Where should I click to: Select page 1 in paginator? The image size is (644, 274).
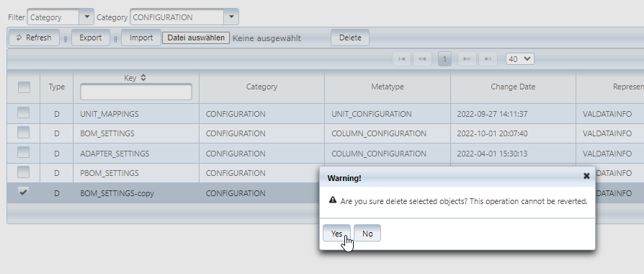[x=444, y=59]
